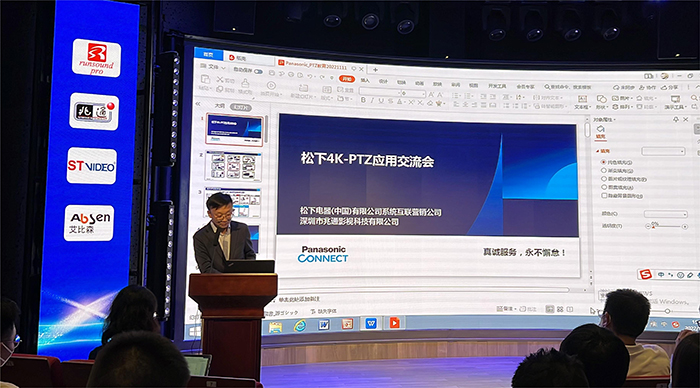
Task: Switch to the Insert ribbon tab
Action: (x=365, y=80)
